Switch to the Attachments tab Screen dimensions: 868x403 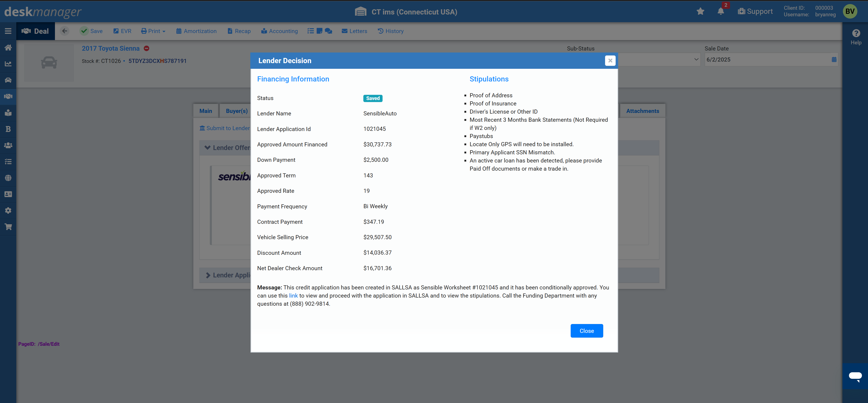pyautogui.click(x=642, y=111)
